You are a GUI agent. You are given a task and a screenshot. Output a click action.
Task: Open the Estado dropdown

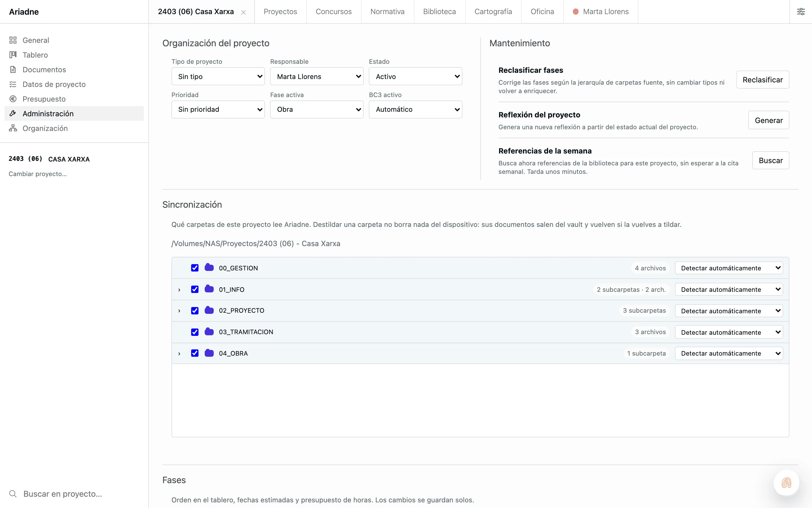415,76
